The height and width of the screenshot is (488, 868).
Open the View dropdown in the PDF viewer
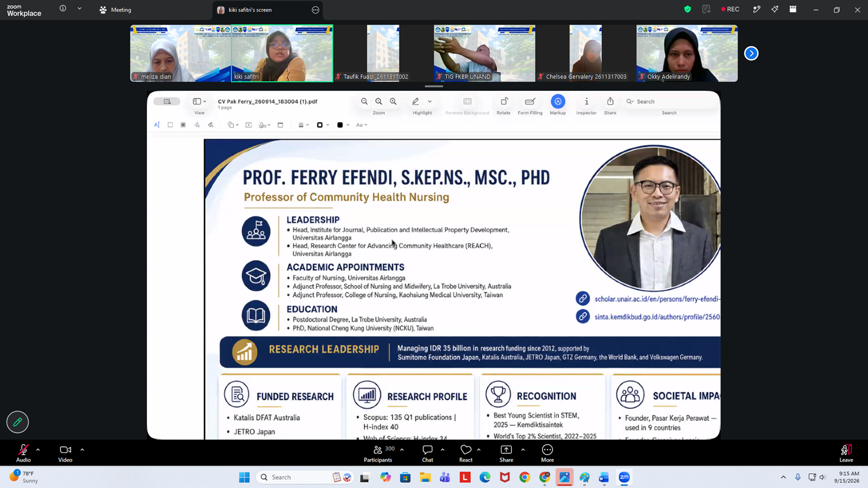tap(199, 102)
